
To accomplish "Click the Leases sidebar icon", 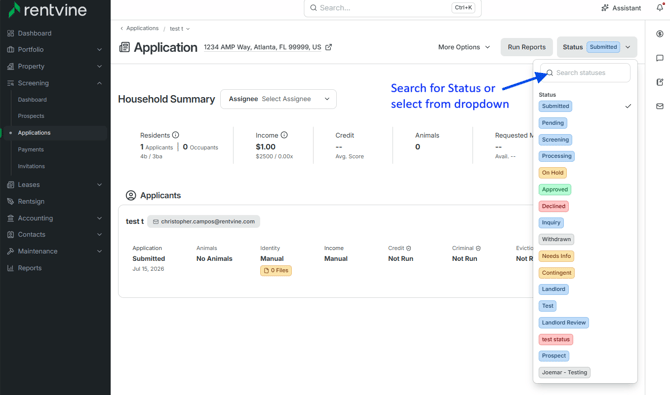I will [11, 185].
